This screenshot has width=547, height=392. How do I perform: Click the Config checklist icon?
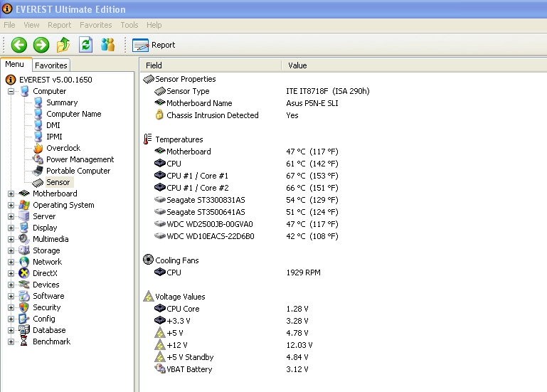[23, 319]
